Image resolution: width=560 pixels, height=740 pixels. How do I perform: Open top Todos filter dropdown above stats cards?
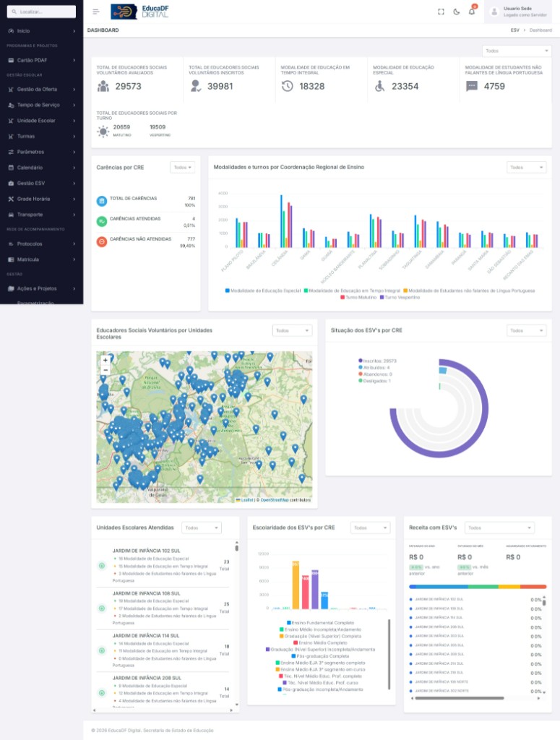[517, 51]
